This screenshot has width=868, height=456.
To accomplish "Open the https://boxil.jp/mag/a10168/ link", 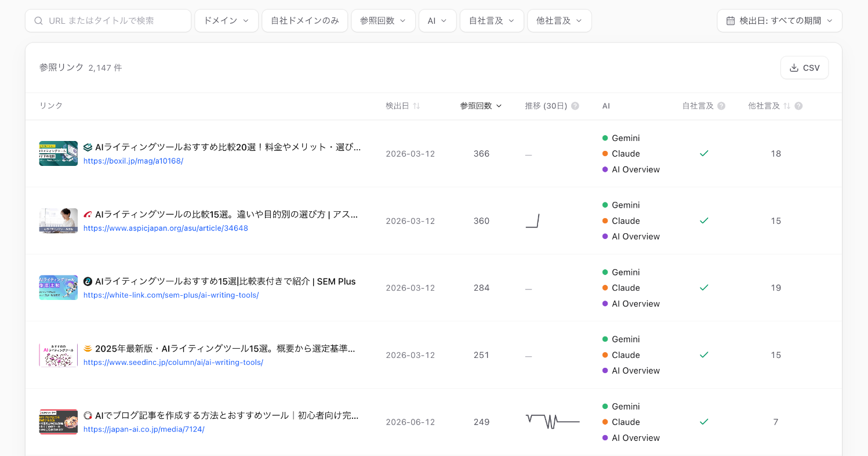I will click(133, 161).
